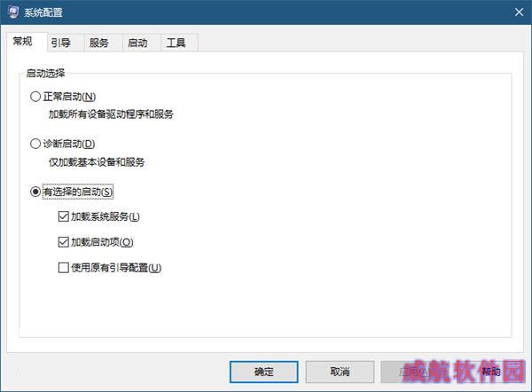Switch to the 常规 tab
Screen dimensions: 532x392
[22, 42]
